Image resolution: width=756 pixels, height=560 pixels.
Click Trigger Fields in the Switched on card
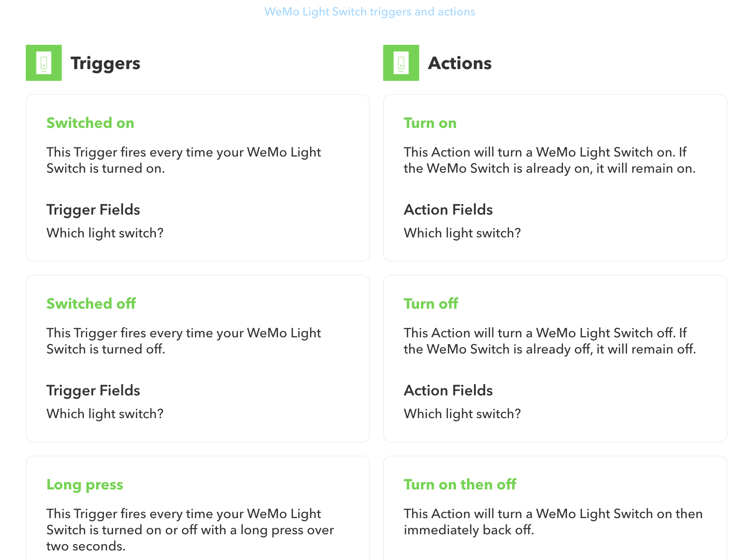(93, 210)
